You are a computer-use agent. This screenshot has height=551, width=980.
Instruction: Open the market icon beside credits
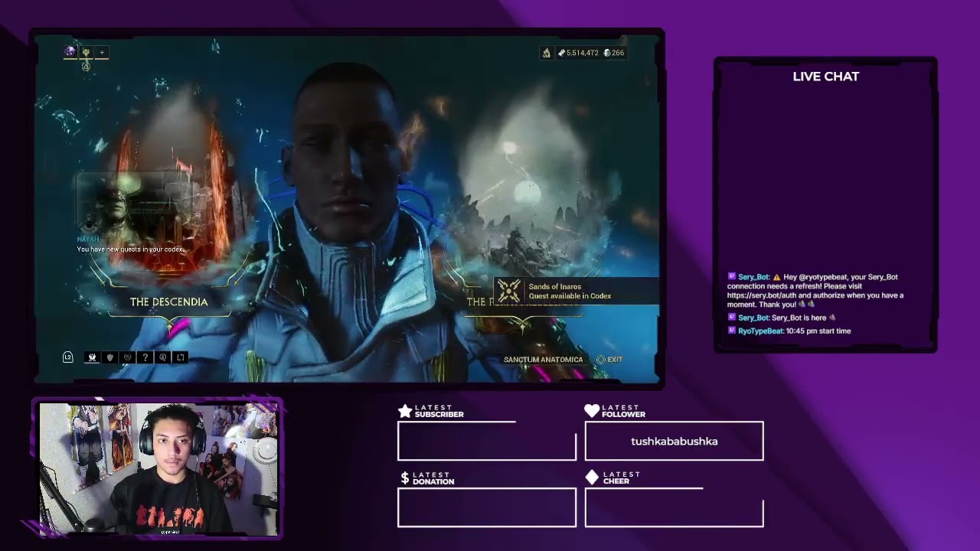(546, 53)
